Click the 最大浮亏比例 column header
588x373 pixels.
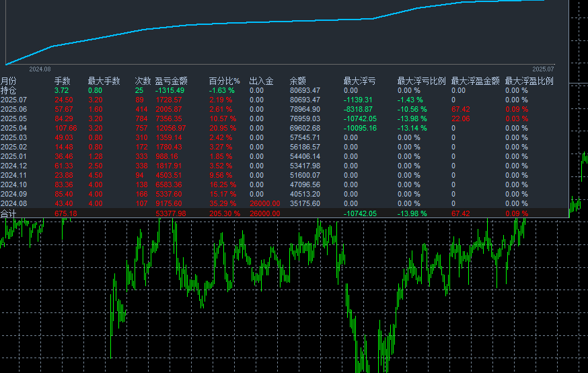[422, 81]
